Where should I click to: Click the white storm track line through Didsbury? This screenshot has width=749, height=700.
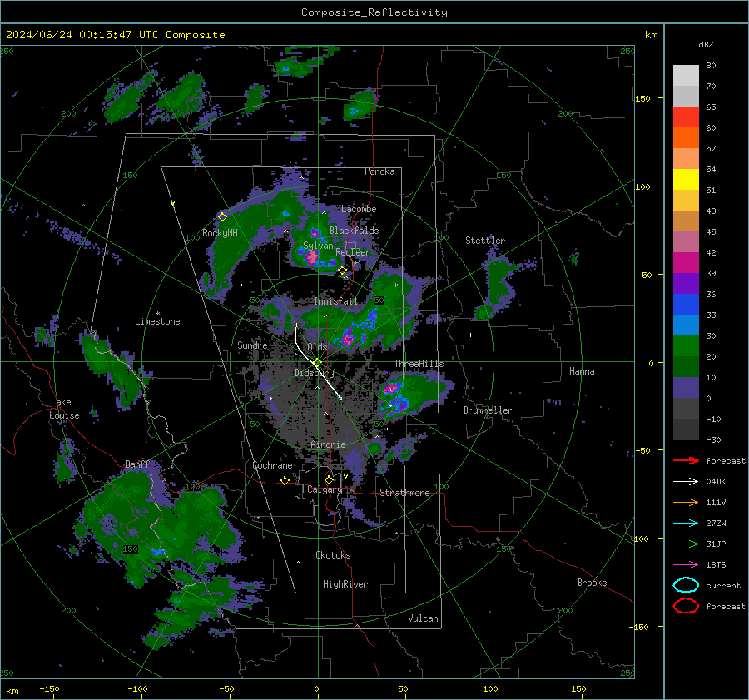(x=317, y=362)
